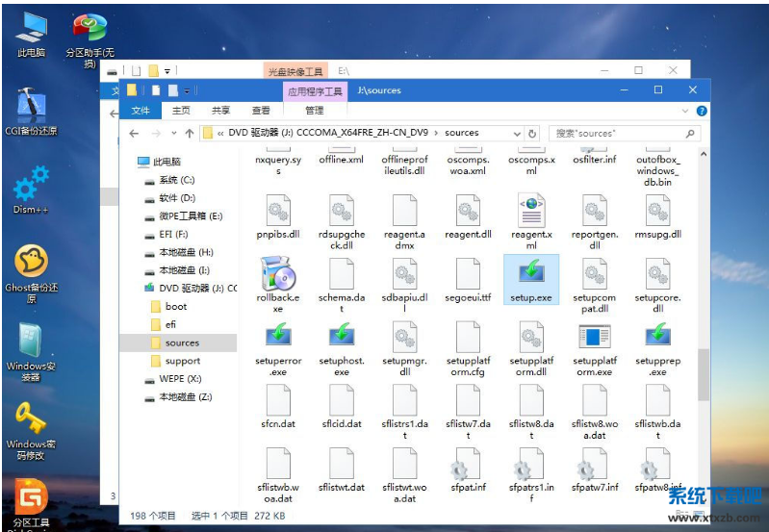Select 本地磁盘 (Z:) in tree

[x=178, y=397]
